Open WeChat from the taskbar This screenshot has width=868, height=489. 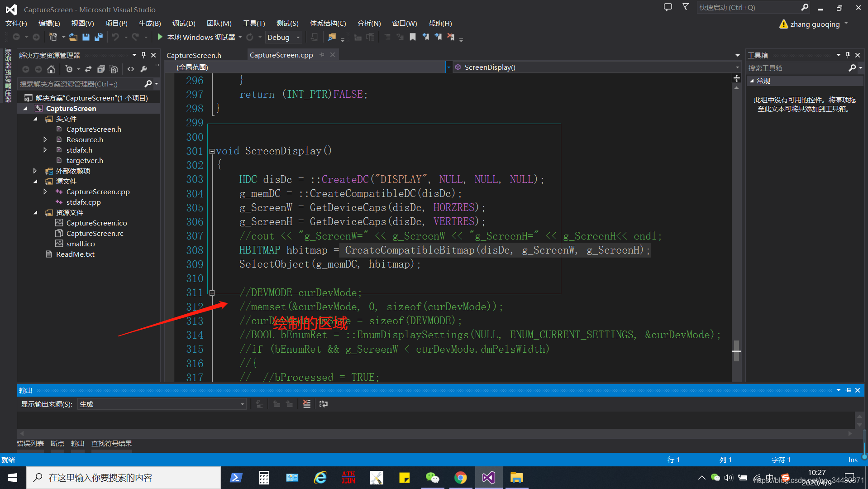(432, 478)
